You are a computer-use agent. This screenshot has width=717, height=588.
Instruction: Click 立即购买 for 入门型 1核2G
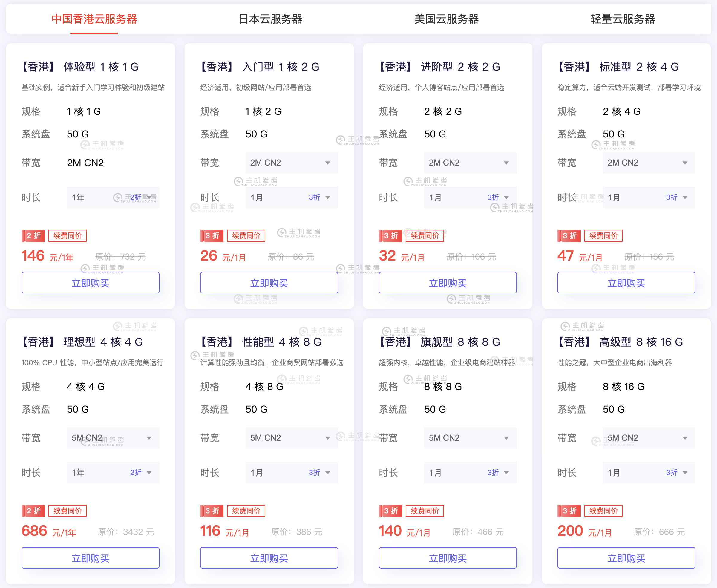(x=269, y=283)
